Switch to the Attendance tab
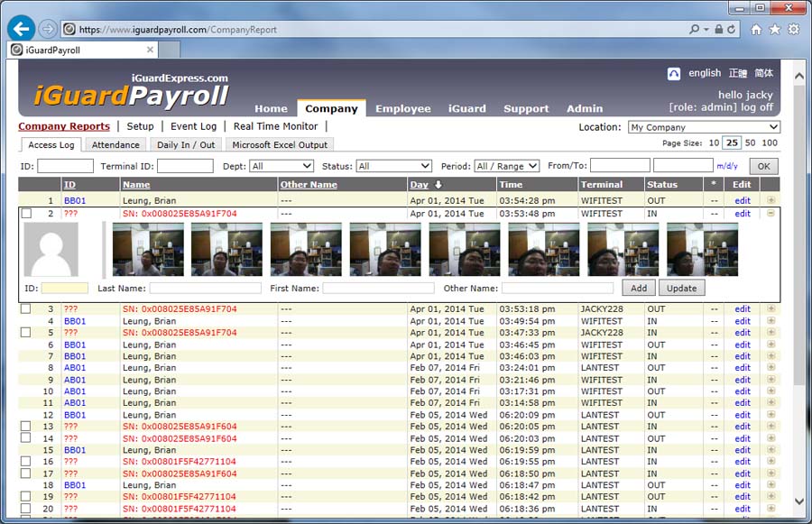This screenshot has height=524, width=812. 115,145
